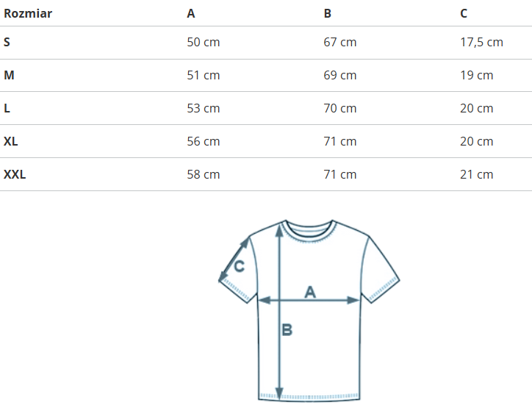Click column header B
This screenshot has height=408, width=532.
(x=328, y=13)
